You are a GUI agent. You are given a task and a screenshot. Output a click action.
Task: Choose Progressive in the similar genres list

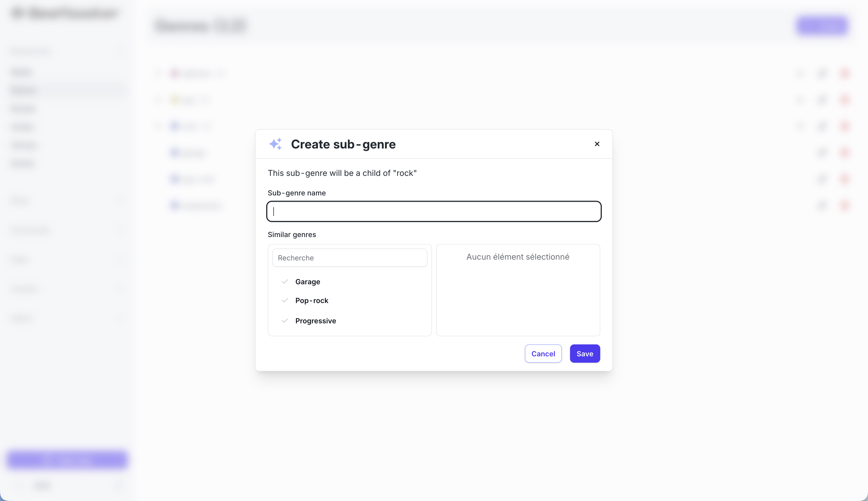(315, 321)
